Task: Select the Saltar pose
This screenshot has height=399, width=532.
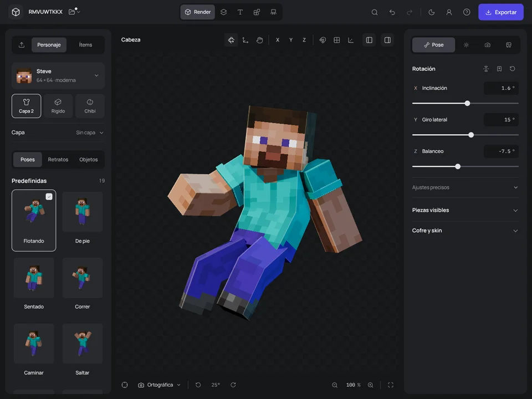Action: [83, 350]
